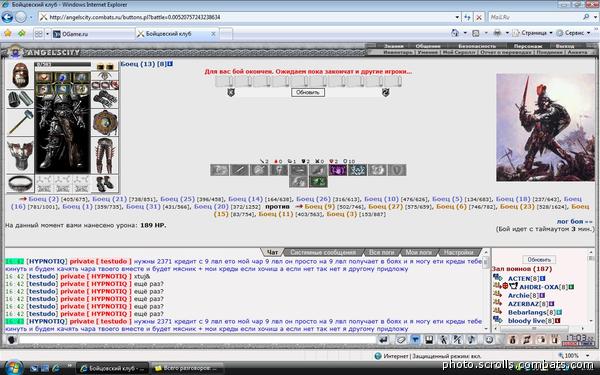Click the eraser clear-chat icon
This screenshot has width=600, height=375.
pyautogui.click(x=400, y=339)
